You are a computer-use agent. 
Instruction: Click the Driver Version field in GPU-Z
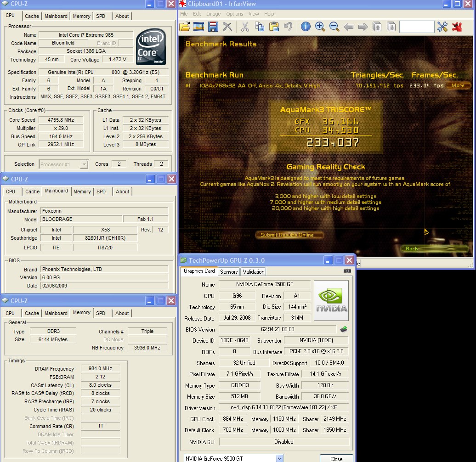coord(283,407)
